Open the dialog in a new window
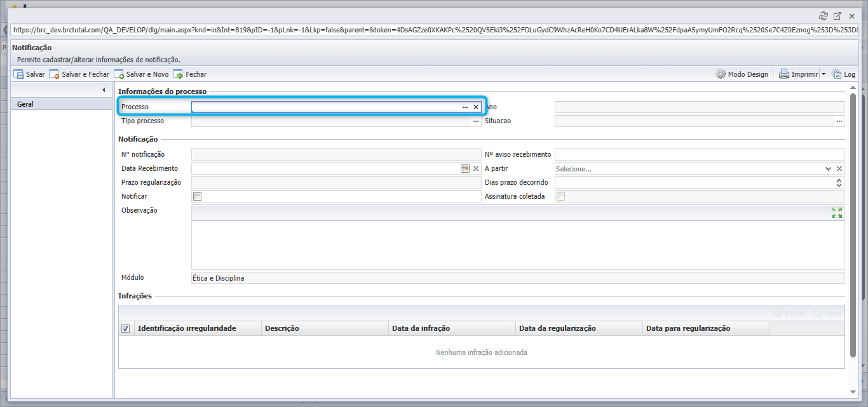This screenshot has height=407, width=868. (x=837, y=17)
